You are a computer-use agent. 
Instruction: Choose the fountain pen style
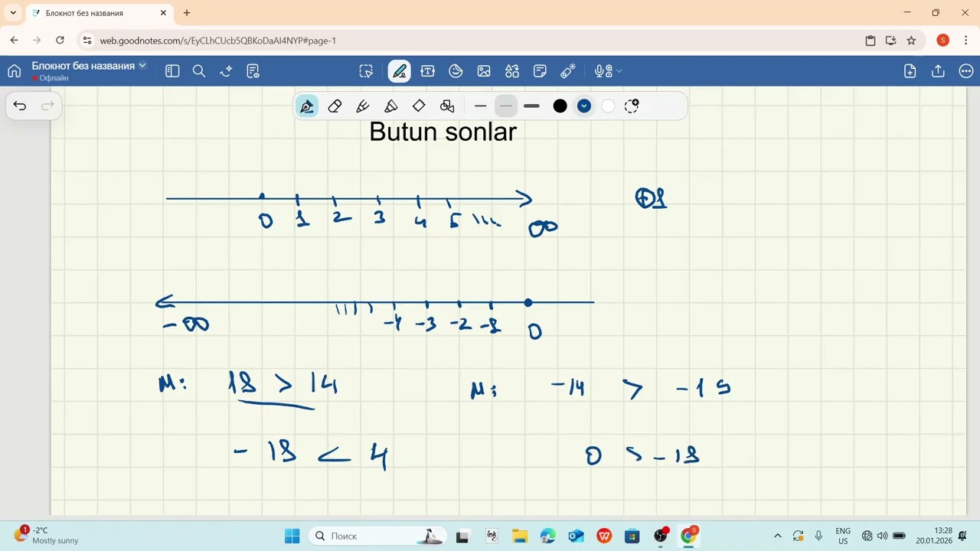(307, 106)
